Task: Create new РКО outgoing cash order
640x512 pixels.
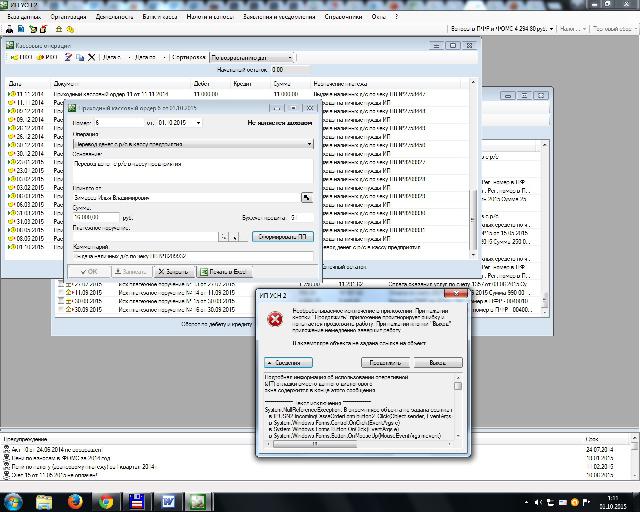Action: click(47, 58)
